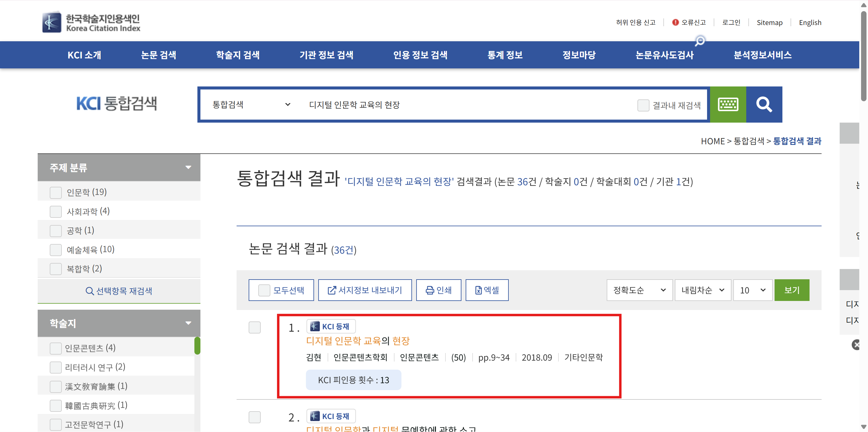Enable the 결과내 재검색 checkbox
This screenshot has width=868, height=432.
643,105
